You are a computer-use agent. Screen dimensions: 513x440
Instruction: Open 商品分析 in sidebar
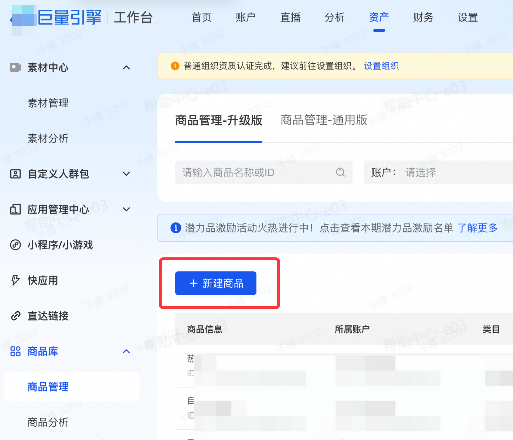pyautogui.click(x=48, y=422)
